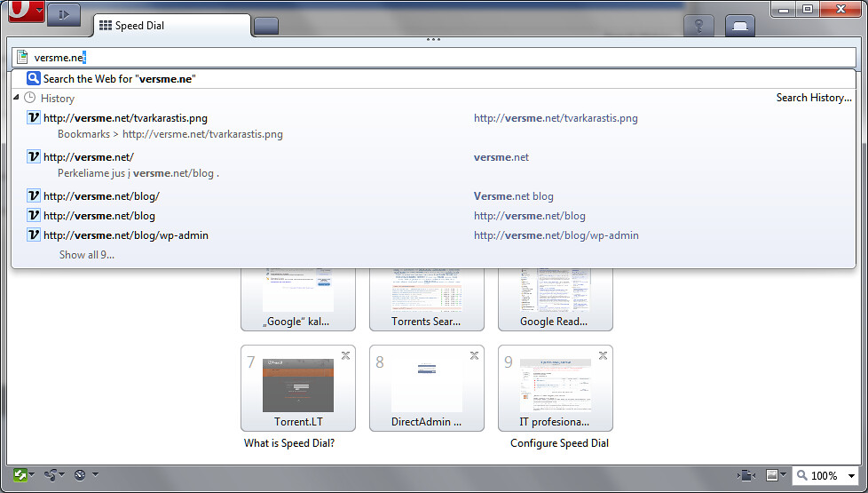Click the Versme.net blog title text

[513, 196]
